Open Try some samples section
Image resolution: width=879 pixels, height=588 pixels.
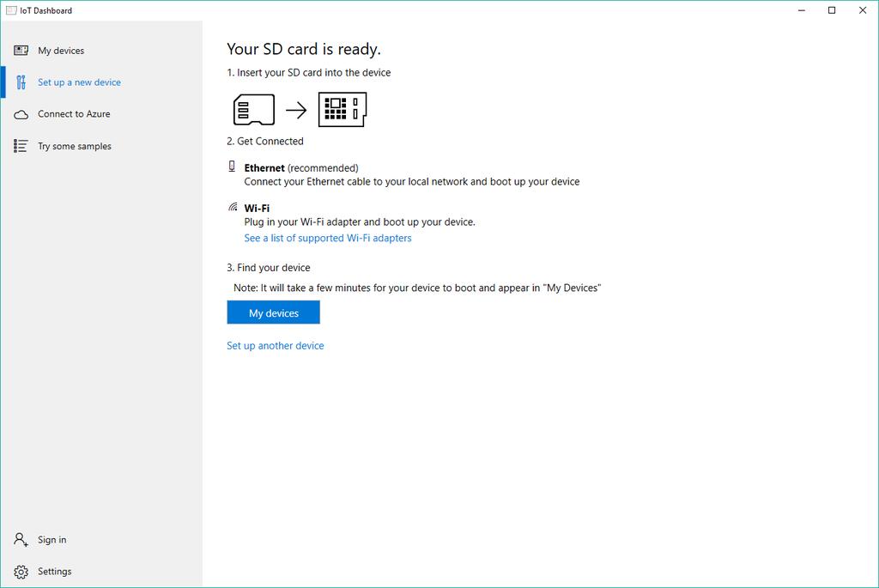(101, 146)
